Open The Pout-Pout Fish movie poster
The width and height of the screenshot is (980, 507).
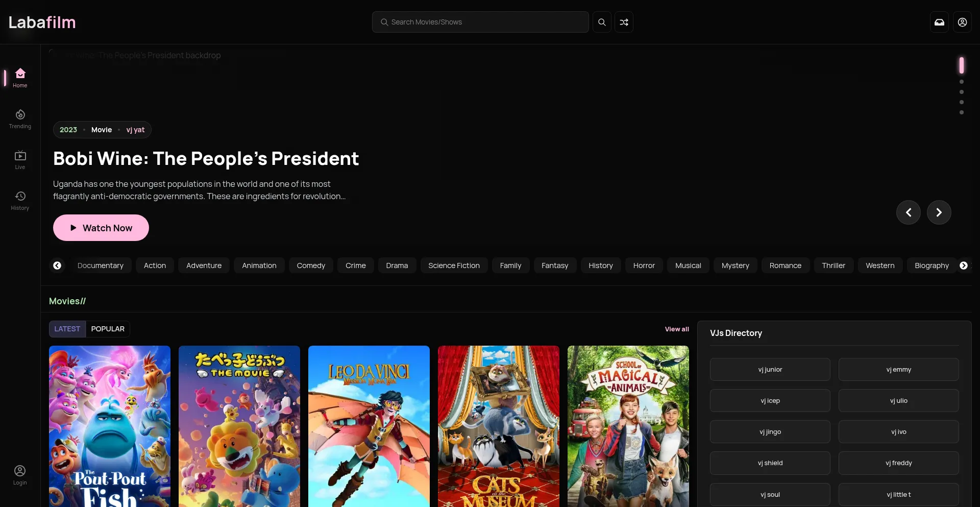(110, 426)
